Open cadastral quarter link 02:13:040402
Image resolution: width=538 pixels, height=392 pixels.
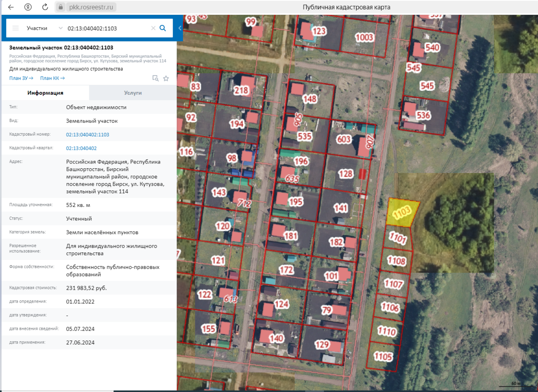point(81,148)
